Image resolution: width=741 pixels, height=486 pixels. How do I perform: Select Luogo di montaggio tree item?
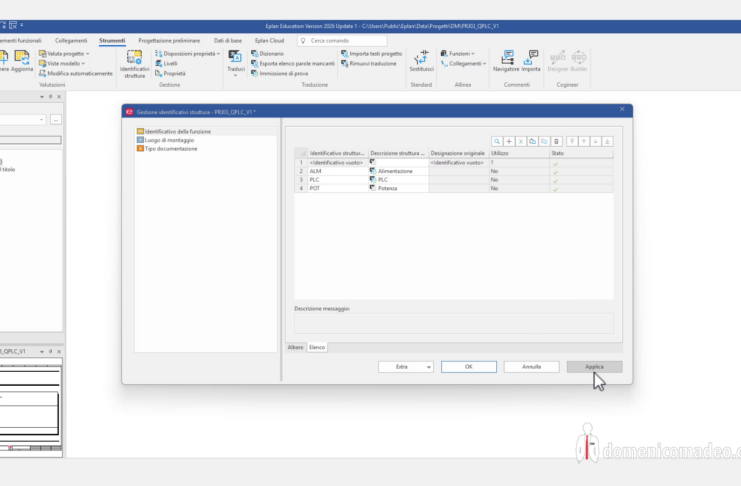168,140
